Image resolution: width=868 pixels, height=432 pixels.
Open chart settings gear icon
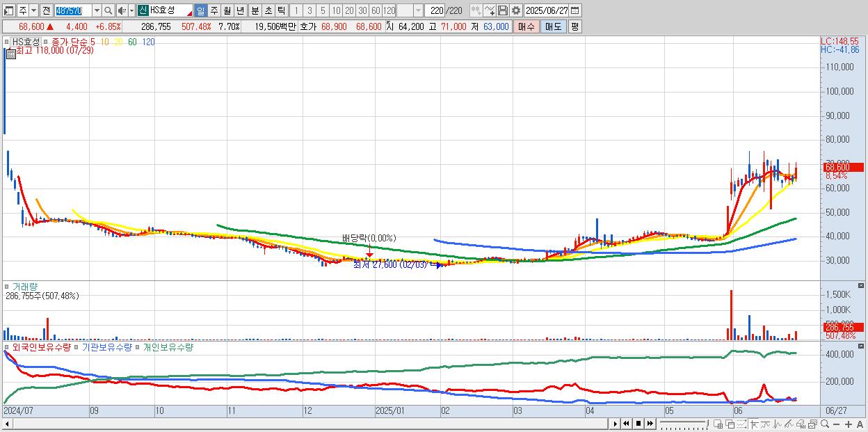point(515,10)
